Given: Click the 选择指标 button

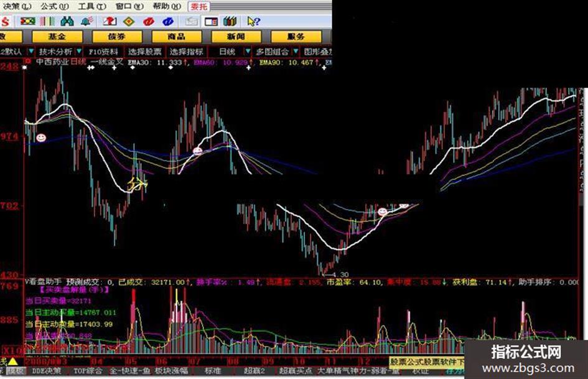Looking at the screenshot, I should point(187,52).
